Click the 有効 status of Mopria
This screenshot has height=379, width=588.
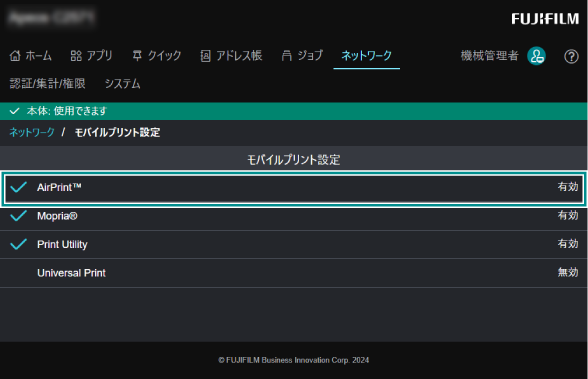(x=568, y=215)
